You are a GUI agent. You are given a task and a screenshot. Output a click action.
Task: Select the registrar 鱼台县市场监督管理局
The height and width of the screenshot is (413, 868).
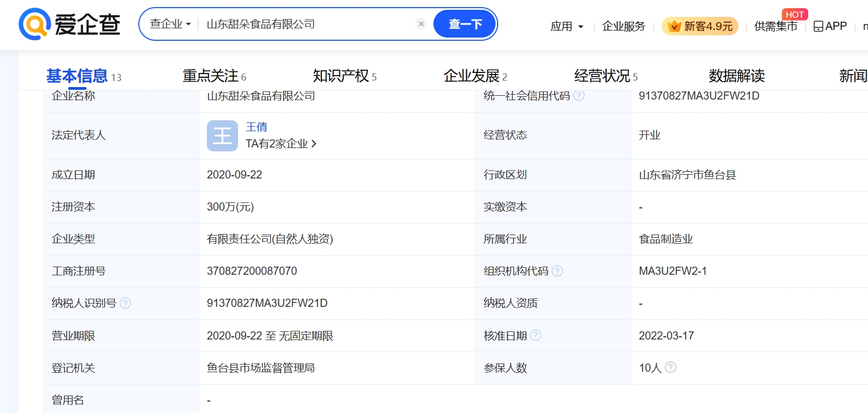click(x=261, y=368)
